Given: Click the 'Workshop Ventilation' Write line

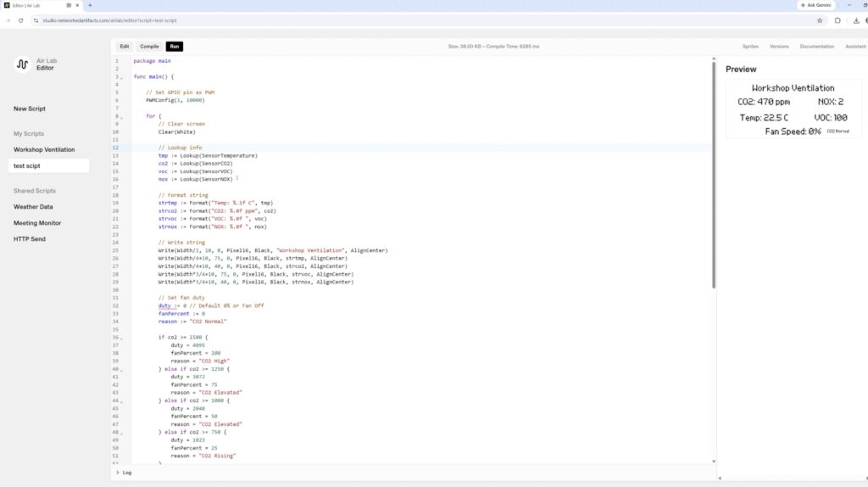Looking at the screenshot, I should 273,250.
